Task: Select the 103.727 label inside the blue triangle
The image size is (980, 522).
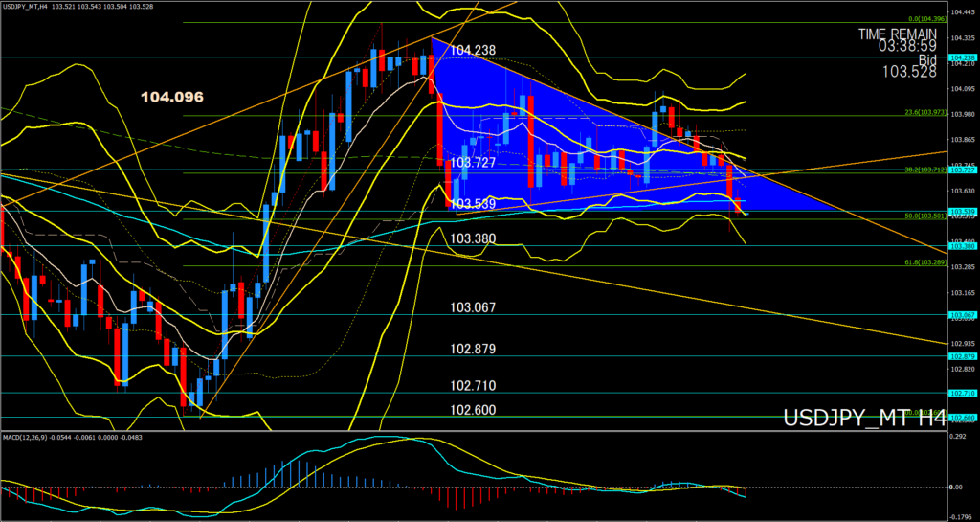Action: tap(473, 162)
